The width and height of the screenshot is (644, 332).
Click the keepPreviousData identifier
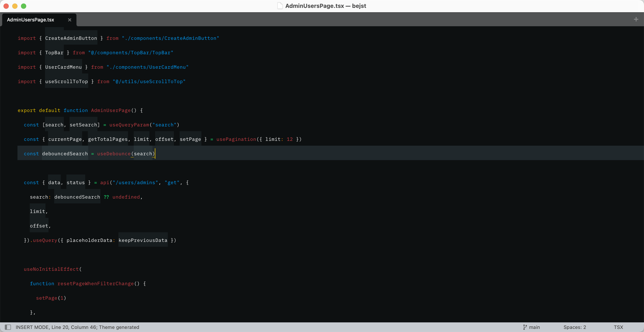(143, 240)
